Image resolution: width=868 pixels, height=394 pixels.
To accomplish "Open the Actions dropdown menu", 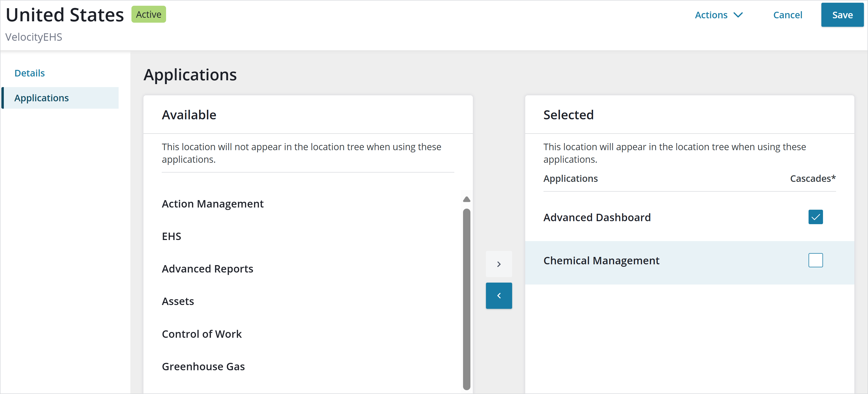I will click(718, 15).
